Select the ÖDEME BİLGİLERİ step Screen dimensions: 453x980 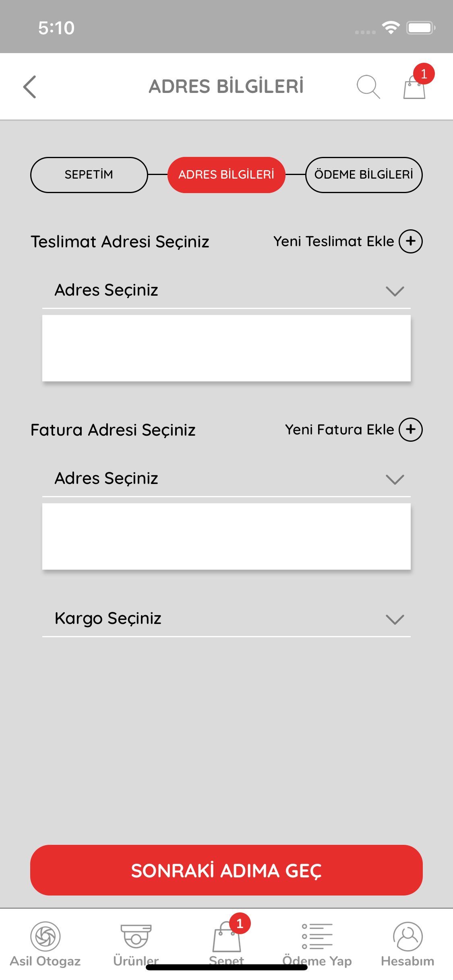pos(364,175)
